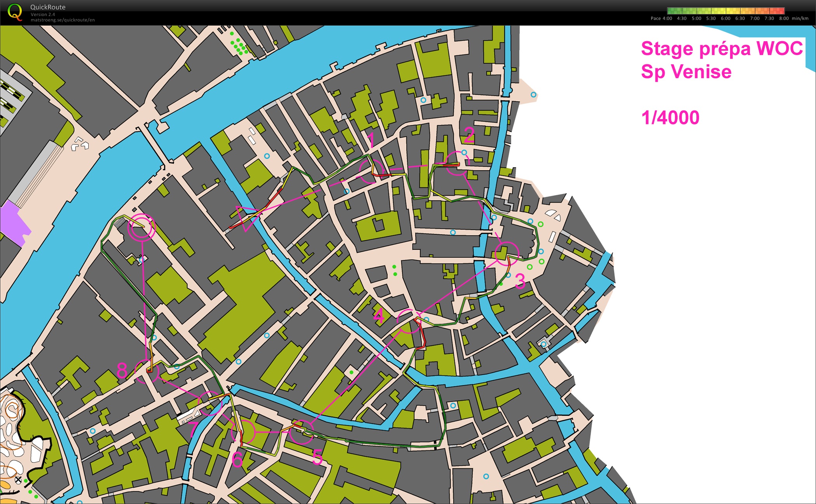Click the Sp Venise subtitle
This screenshot has height=504, width=816.
(686, 72)
